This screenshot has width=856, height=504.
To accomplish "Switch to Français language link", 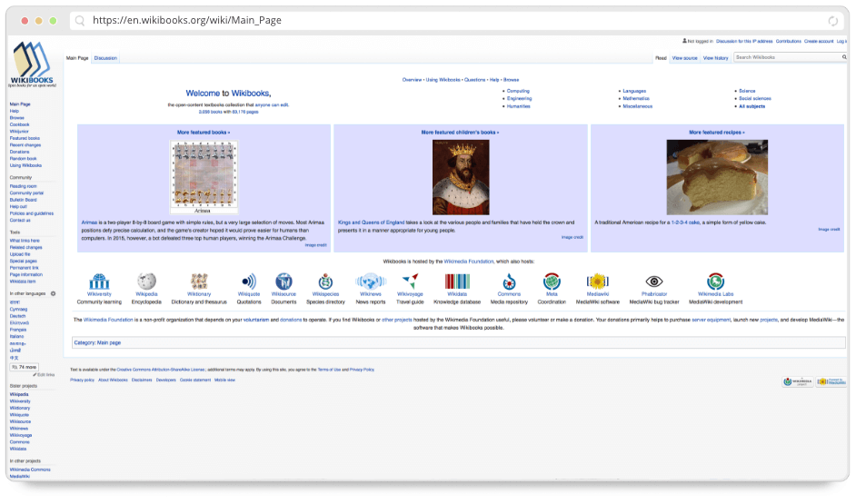I will [x=18, y=330].
